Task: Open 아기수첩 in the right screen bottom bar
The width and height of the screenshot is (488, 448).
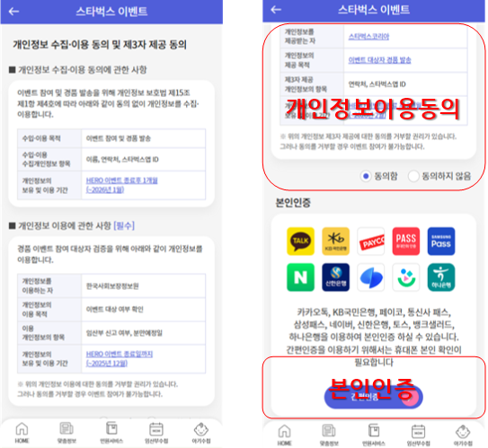Action: tap(463, 435)
